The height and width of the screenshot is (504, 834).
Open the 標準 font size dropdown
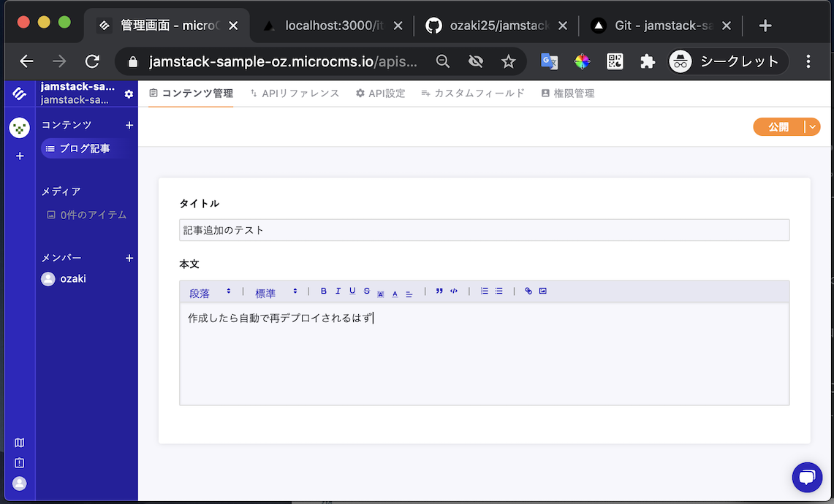point(276,292)
